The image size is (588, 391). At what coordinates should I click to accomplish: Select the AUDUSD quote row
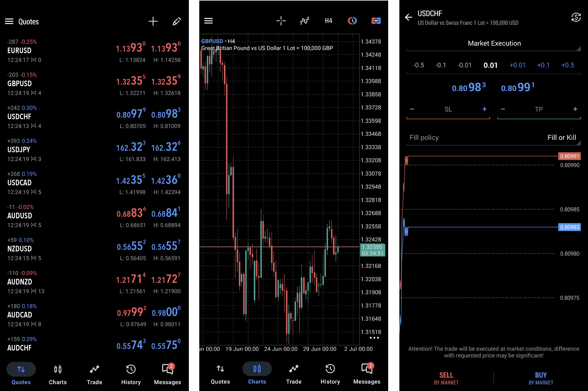[94, 216]
